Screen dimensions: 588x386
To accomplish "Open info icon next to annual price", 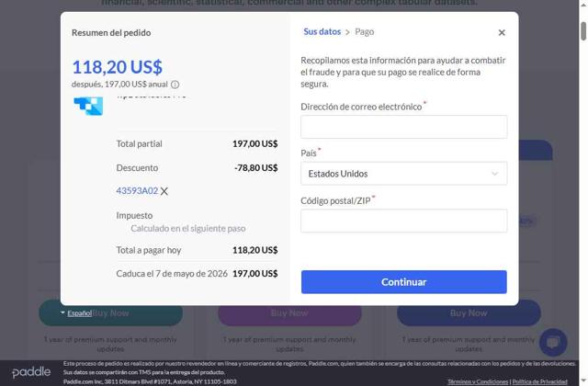I will [175, 85].
